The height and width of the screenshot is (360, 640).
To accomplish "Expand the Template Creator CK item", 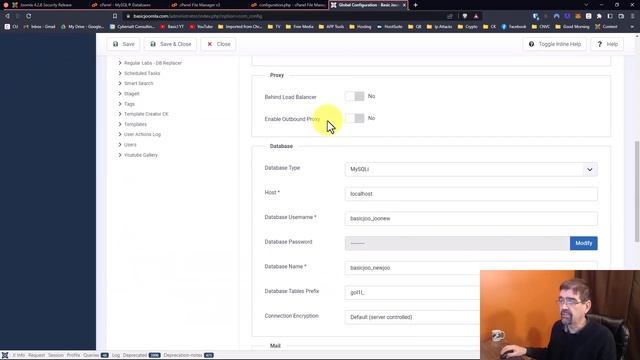I will [x=143, y=114].
